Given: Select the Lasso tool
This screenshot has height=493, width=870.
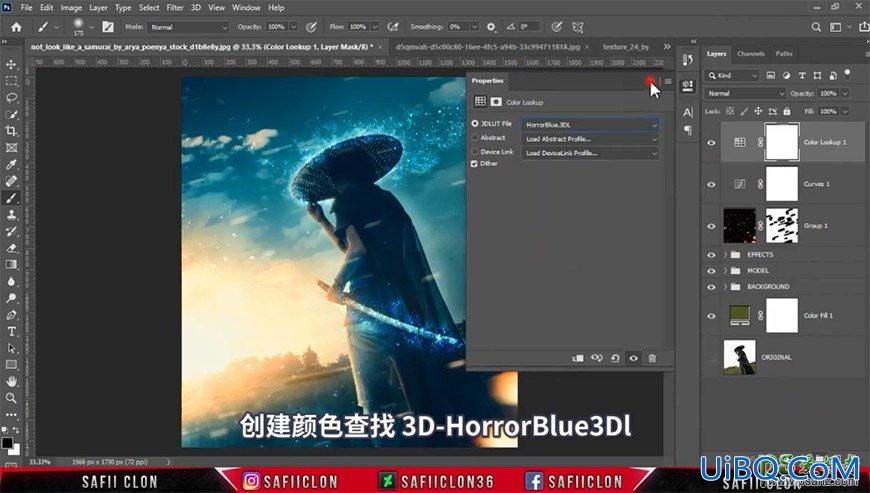Looking at the screenshot, I should 11,98.
